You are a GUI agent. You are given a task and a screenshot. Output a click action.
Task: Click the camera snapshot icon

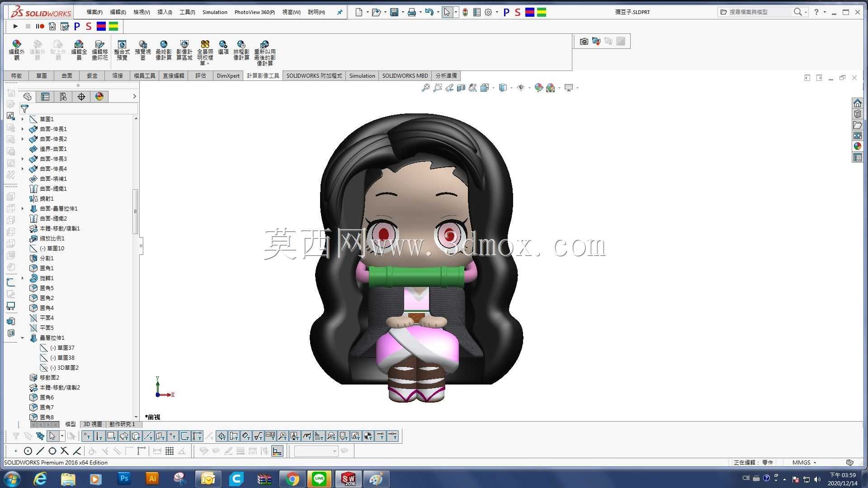coord(584,42)
